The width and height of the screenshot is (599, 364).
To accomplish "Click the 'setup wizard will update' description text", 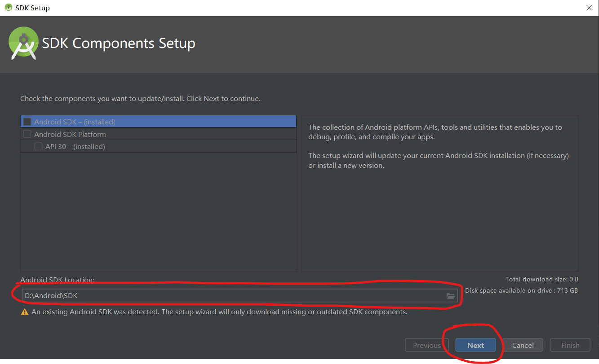I will [x=439, y=160].
